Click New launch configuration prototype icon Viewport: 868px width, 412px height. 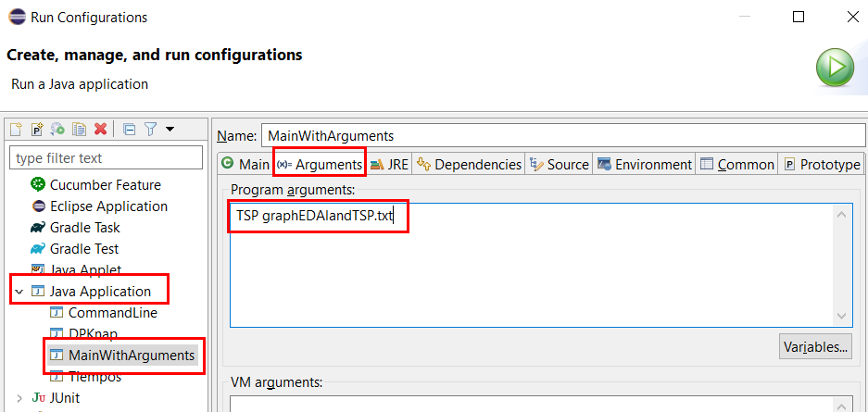37,130
